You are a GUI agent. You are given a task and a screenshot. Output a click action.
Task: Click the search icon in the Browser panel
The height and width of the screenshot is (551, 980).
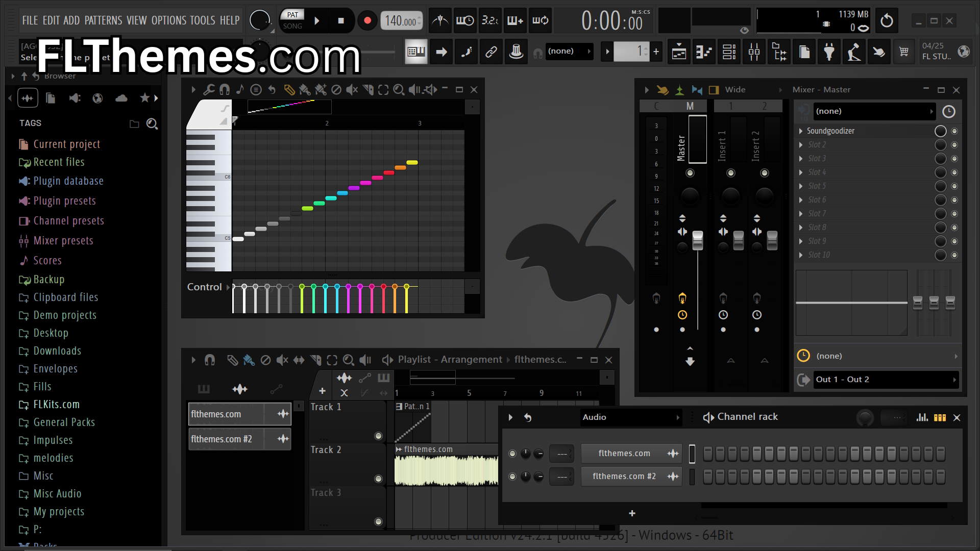[152, 123]
